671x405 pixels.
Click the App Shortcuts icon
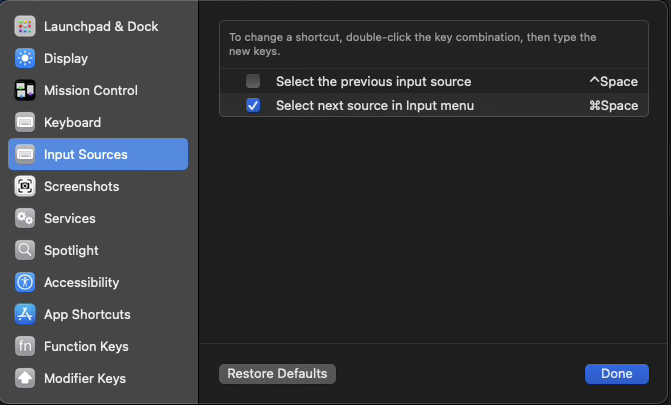pos(25,314)
